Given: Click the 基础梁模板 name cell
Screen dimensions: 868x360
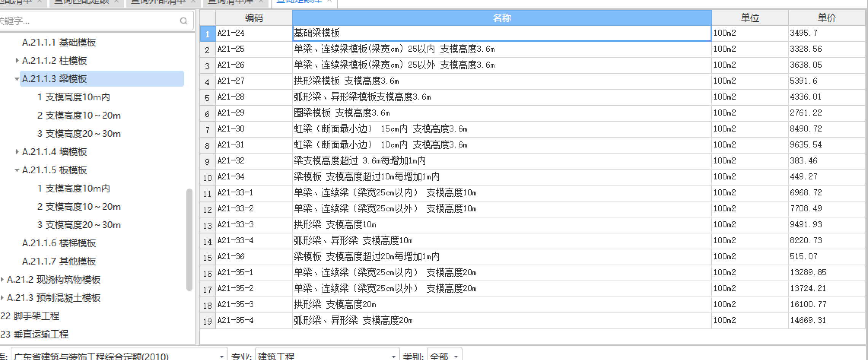Looking at the screenshot, I should coord(502,33).
